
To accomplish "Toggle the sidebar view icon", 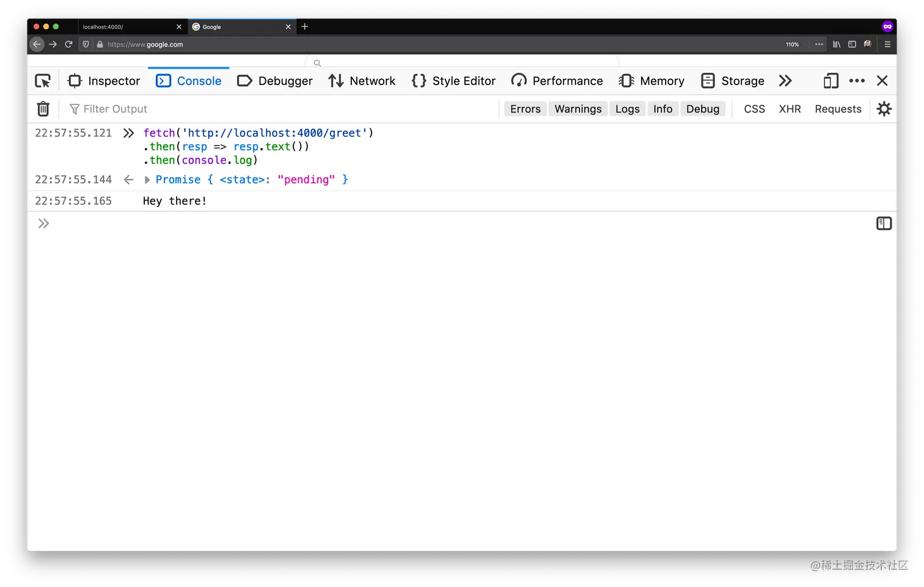I will pyautogui.click(x=852, y=45).
